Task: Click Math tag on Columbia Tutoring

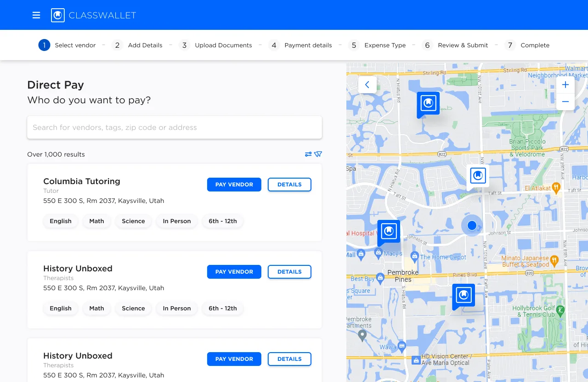Action: 96,221
